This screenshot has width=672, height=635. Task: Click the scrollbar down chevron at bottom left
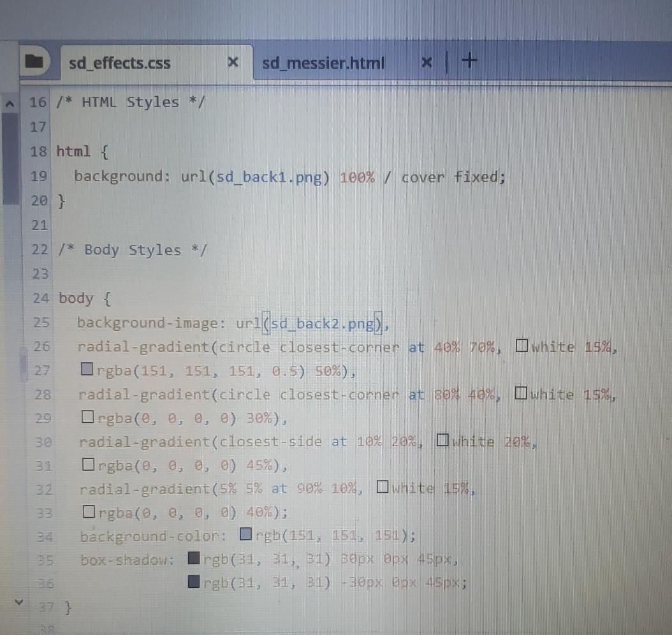[x=18, y=601]
